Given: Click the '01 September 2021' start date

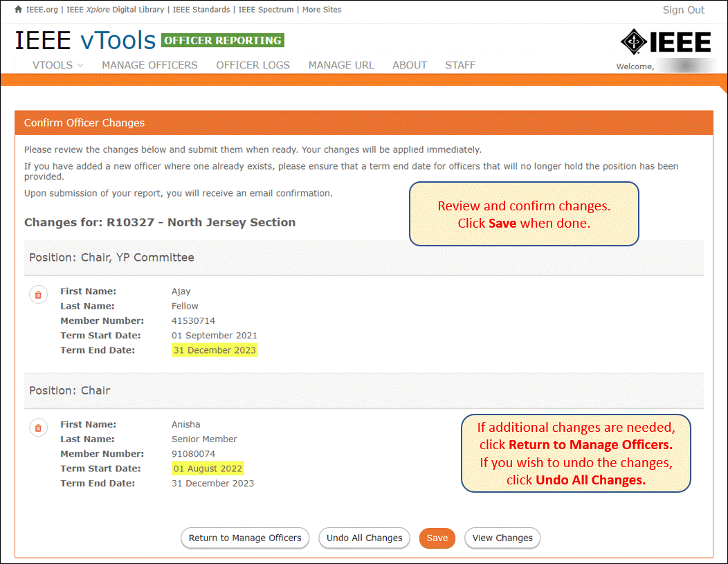Looking at the screenshot, I should pos(214,336).
